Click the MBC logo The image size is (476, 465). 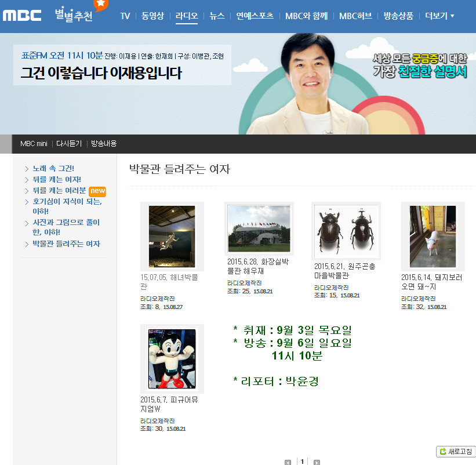21,15
